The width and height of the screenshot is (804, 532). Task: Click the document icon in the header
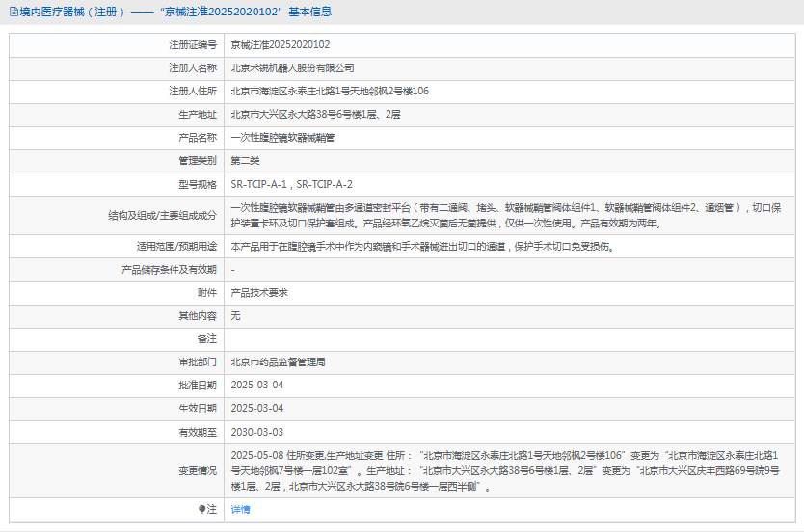13,12
